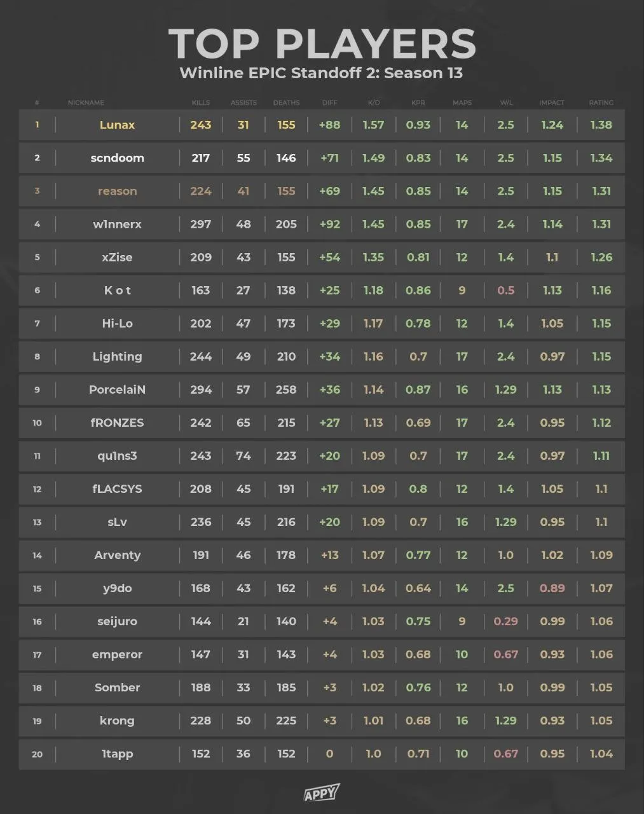
Task: Click rank number 10 in first column
Action: point(37,423)
